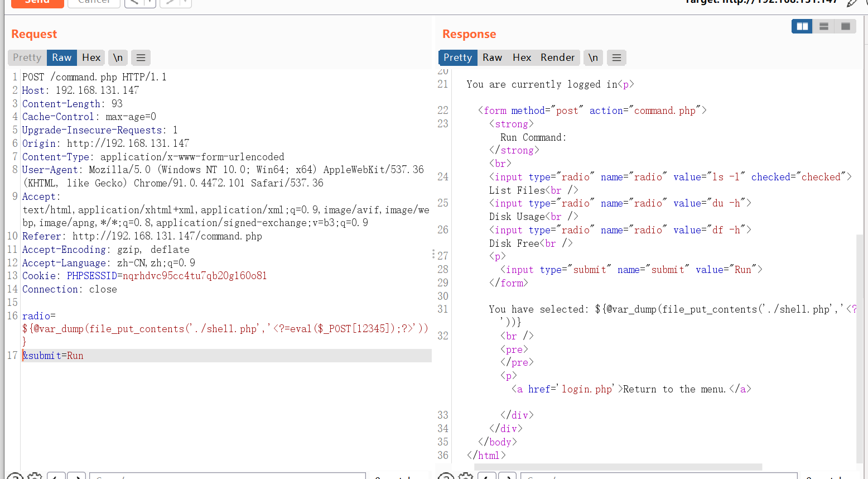Click the 'Accept-Encoding: gzip, deflate' header
This screenshot has width=868, height=479.
[x=105, y=250]
